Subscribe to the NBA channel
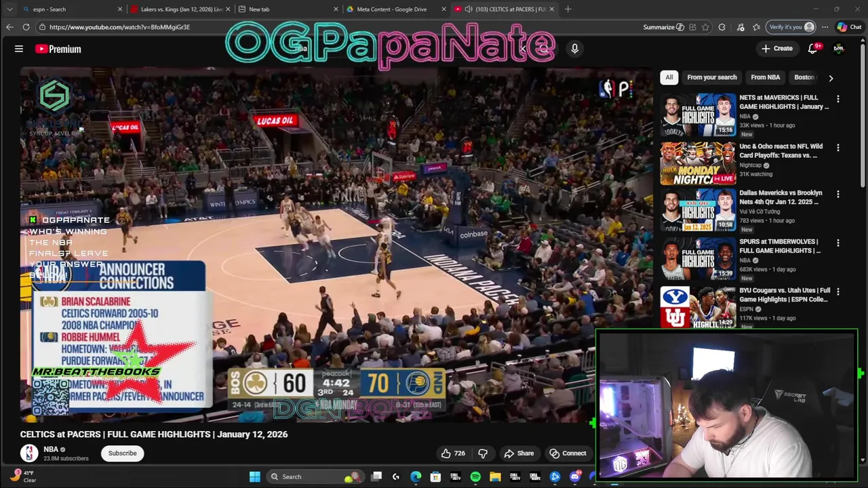This screenshot has height=488, width=868. [123, 453]
